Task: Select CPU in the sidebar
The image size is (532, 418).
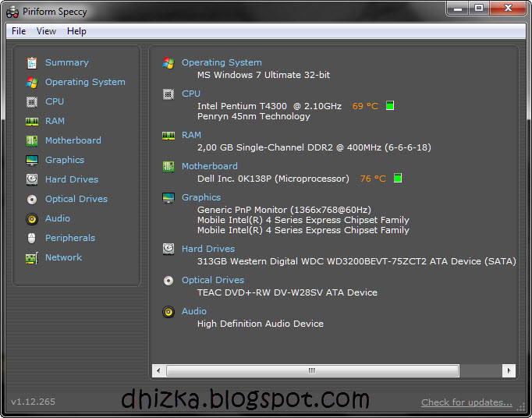Action: (55, 101)
